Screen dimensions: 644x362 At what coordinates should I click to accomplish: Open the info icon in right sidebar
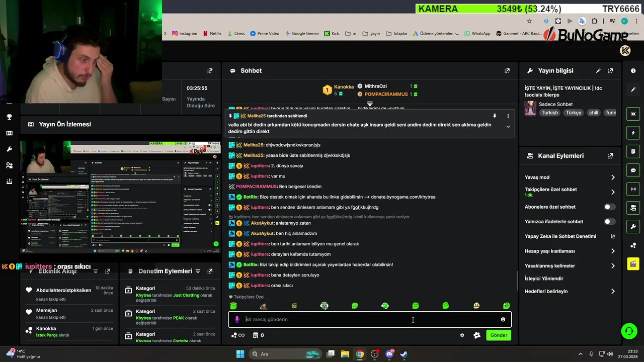(x=633, y=71)
